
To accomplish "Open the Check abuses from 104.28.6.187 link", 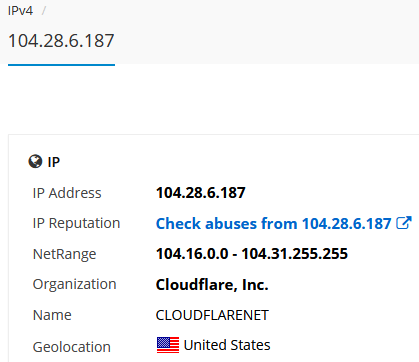I will pyautogui.click(x=273, y=223).
